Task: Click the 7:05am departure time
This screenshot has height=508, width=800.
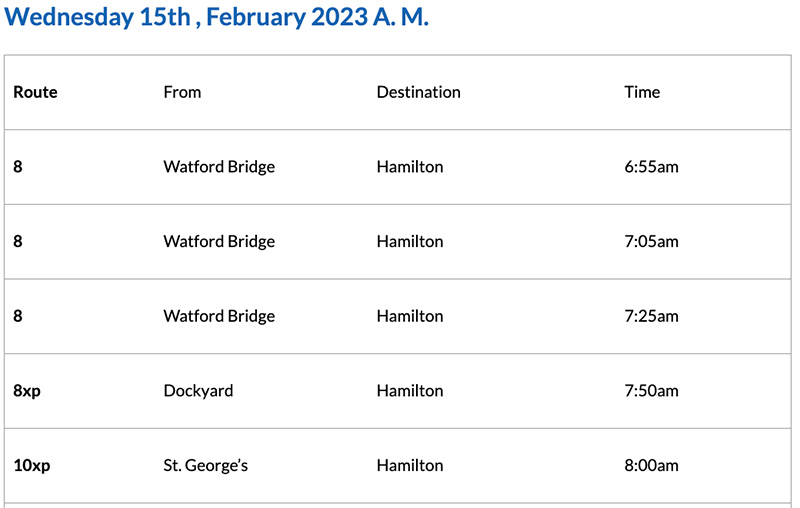Action: coord(651,241)
